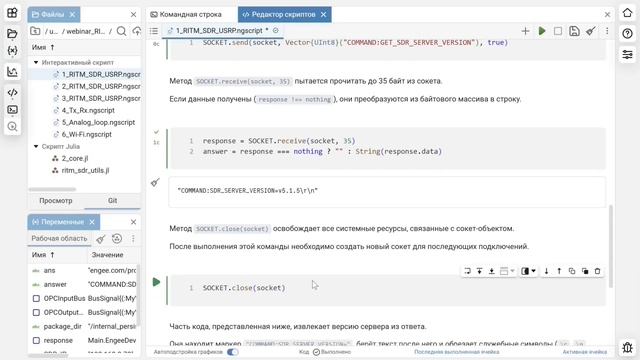The height and width of the screenshot is (360, 640).
Task: Switch to the Git tab
Action: pyautogui.click(x=113, y=201)
